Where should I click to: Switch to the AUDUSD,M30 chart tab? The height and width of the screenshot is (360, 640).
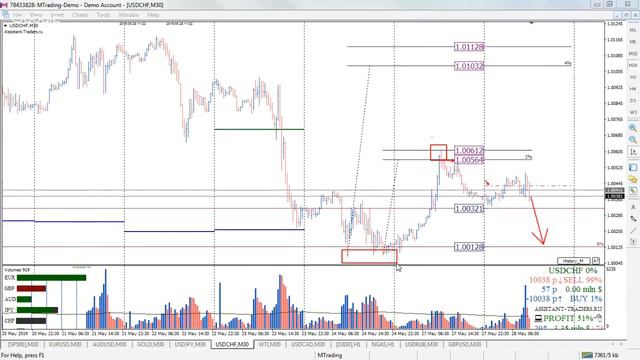(109, 344)
